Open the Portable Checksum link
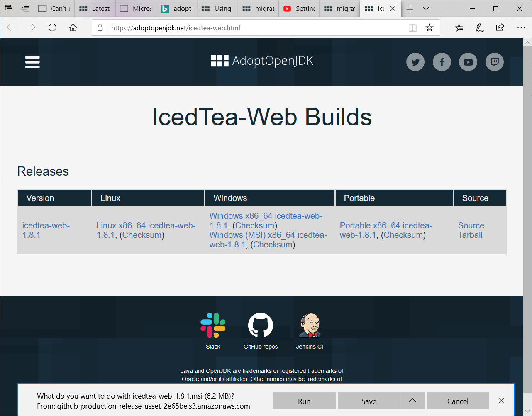Image resolution: width=532 pixels, height=416 pixels. click(403, 235)
